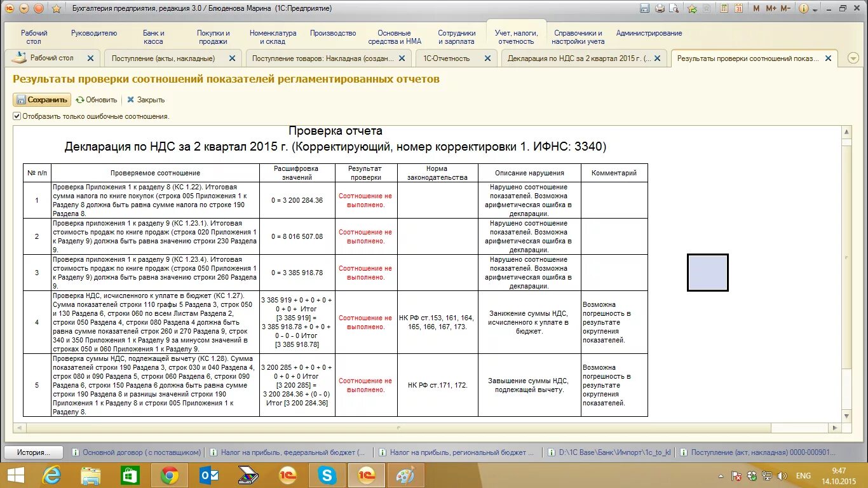Click the favorites star icon in title bar
This screenshot has width=868, height=488.
(57, 8)
